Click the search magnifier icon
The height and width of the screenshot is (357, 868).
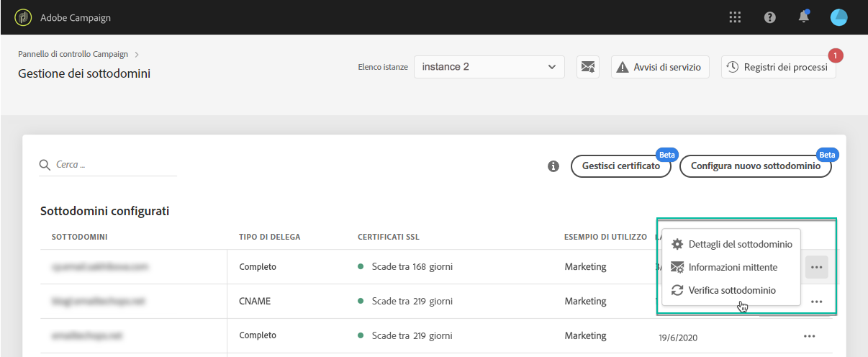[45, 165]
